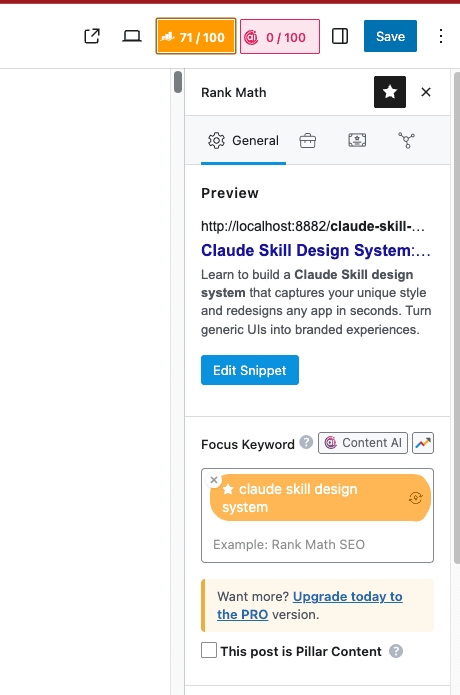
Task: Toggle the settings sidebar panel icon
Action: pos(340,36)
